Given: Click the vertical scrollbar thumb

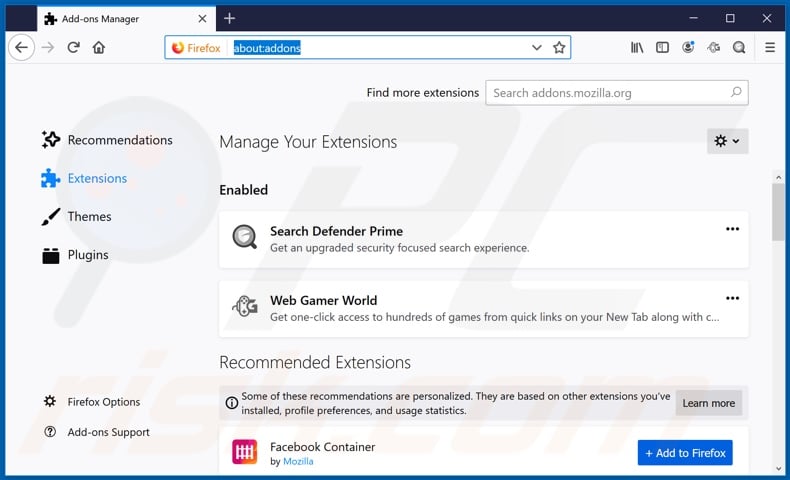Looking at the screenshot, I should click(778, 212).
